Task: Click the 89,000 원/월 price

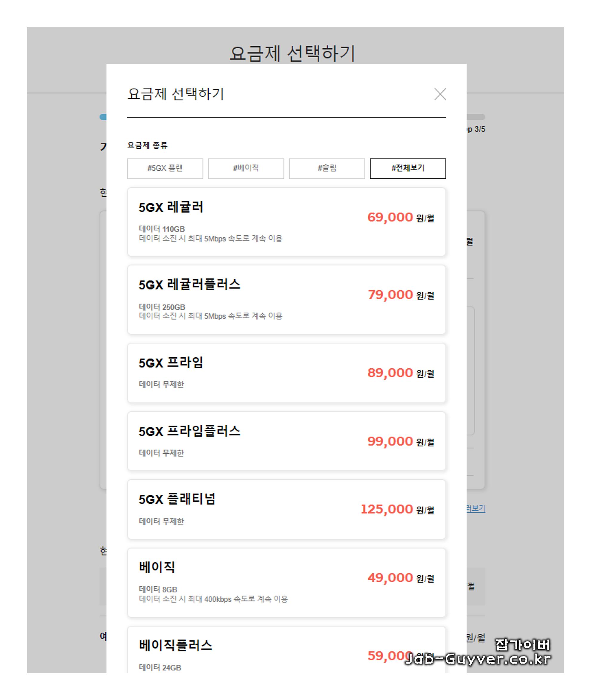Action: (401, 373)
